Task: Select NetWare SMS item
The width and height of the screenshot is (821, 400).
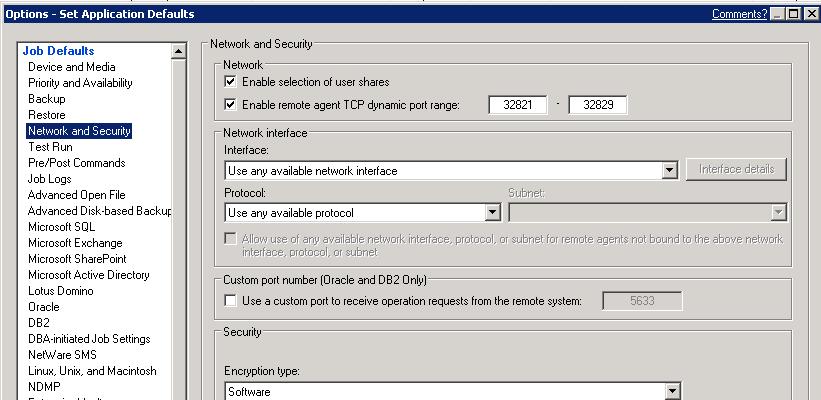Action: pos(62,354)
